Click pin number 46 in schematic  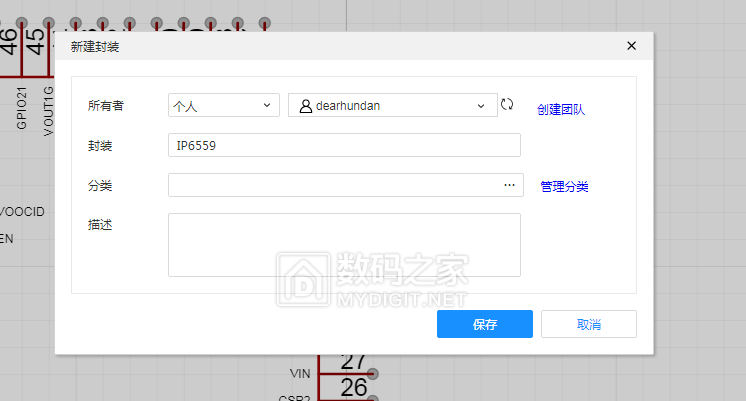(9, 41)
